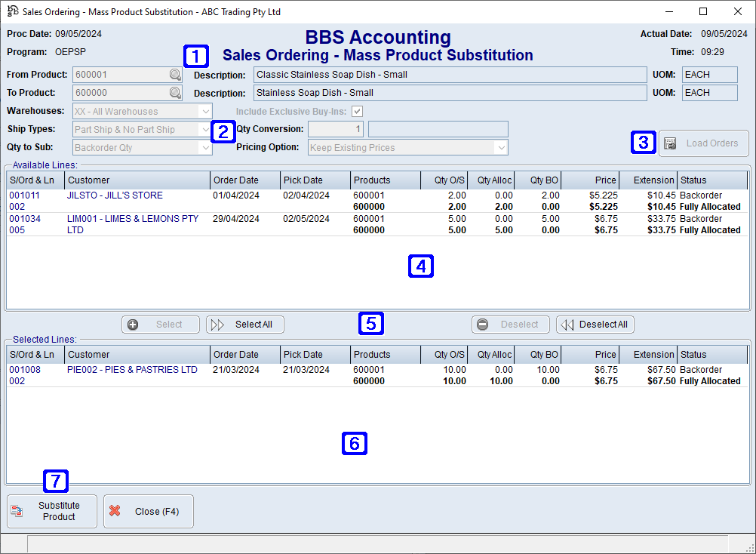756x554 pixels.
Task: Click the plus icon on the Select button
Action: point(133,325)
